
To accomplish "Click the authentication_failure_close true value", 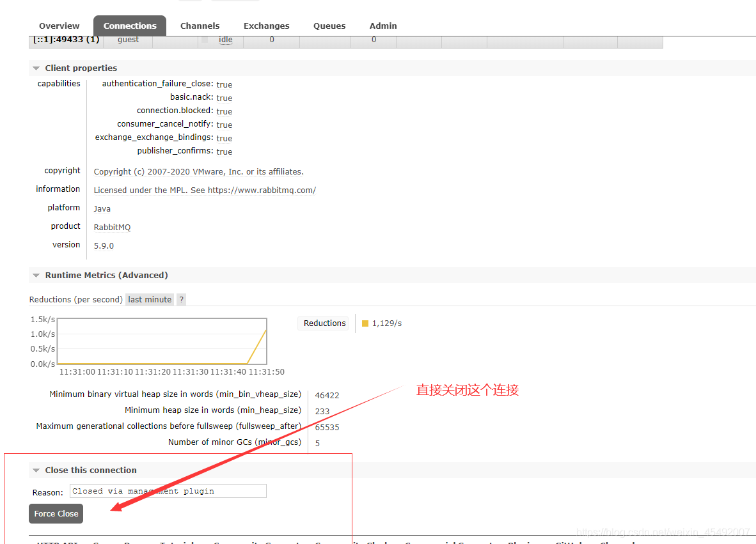I will pos(224,85).
